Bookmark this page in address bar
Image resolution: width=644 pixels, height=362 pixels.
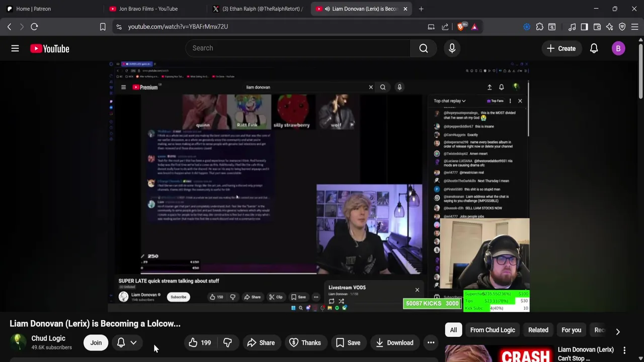[103, 27]
